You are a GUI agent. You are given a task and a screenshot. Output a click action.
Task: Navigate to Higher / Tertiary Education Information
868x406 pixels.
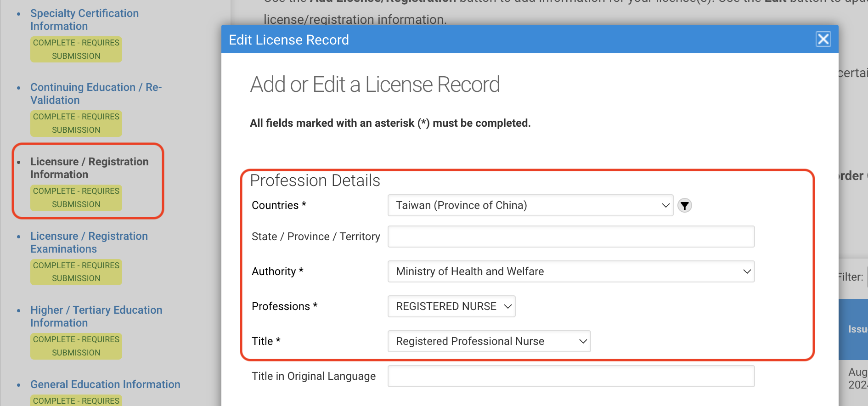(96, 316)
